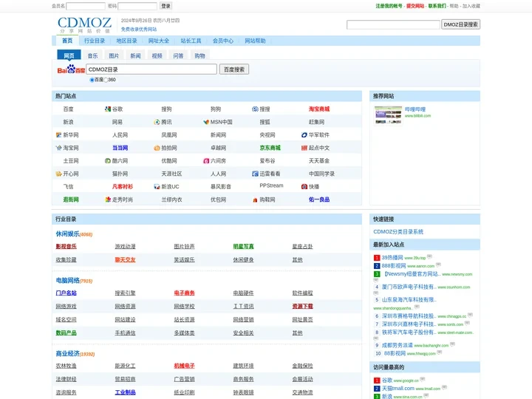532x399 pixels.
Task: Click the Google favicon beside 谷歌
Action: pos(108,109)
